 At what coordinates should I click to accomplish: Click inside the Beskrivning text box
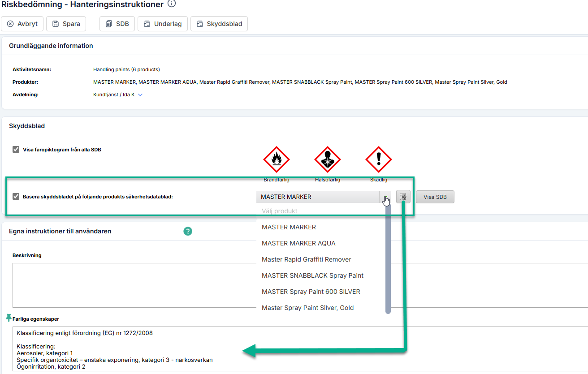300,285
